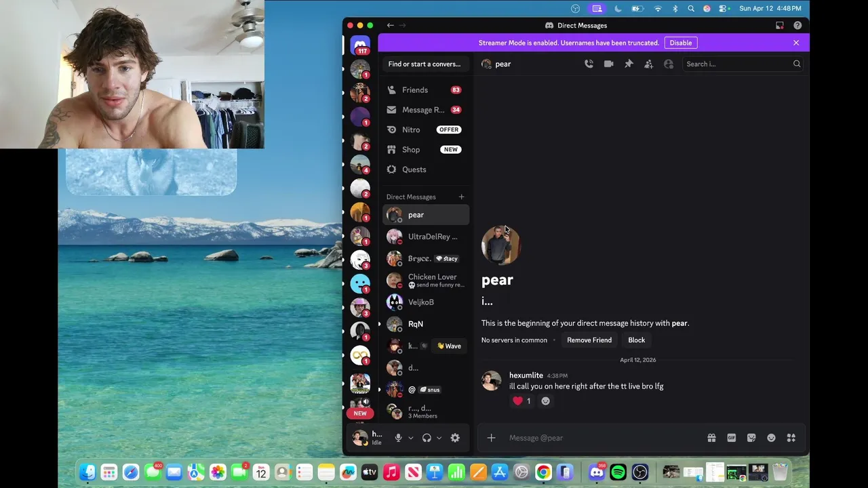Disable Streamer Mode
This screenshot has width=868, height=488.
coord(681,43)
